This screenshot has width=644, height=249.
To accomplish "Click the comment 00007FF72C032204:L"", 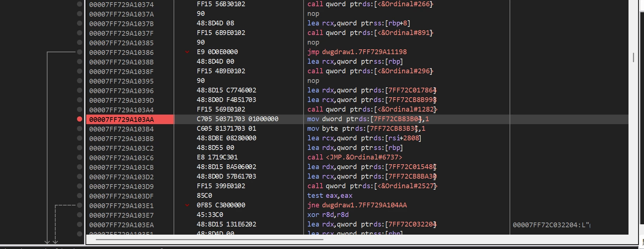I will click(551, 225).
